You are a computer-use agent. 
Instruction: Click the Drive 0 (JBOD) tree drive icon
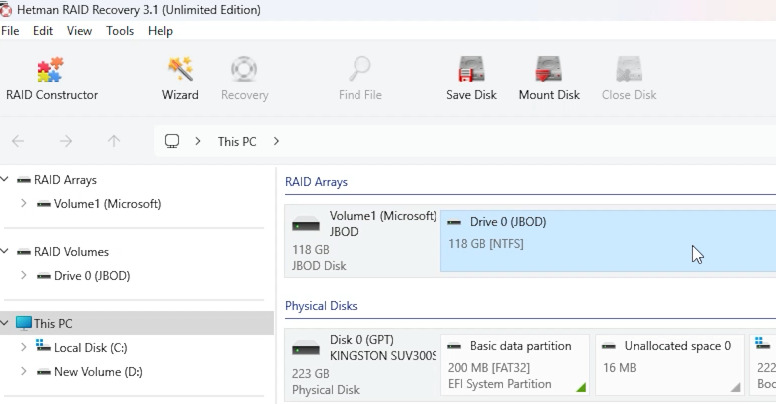tap(44, 276)
